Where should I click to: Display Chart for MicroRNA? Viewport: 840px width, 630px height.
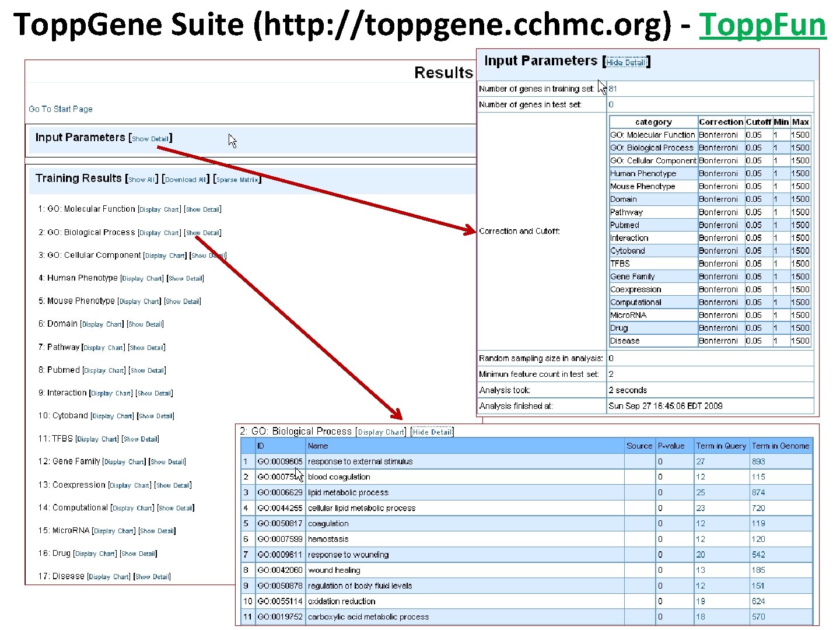[114, 531]
